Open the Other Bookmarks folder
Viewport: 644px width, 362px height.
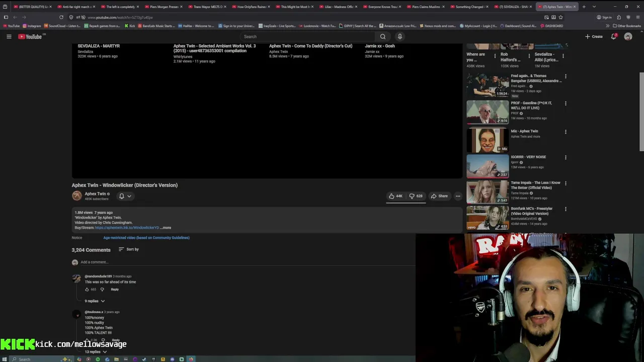tap(626, 26)
